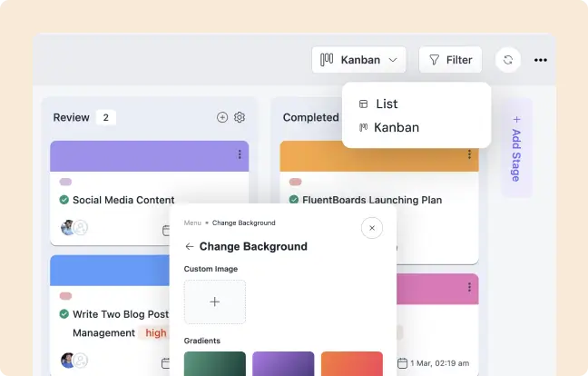Open Review stage settings gear
Viewport: 588px width, 376px height.
pos(240,117)
